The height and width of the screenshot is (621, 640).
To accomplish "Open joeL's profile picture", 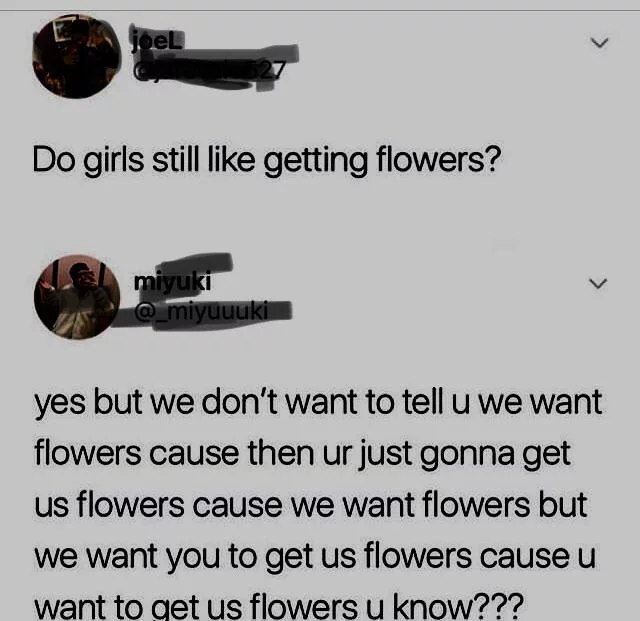I will pos(77,56).
